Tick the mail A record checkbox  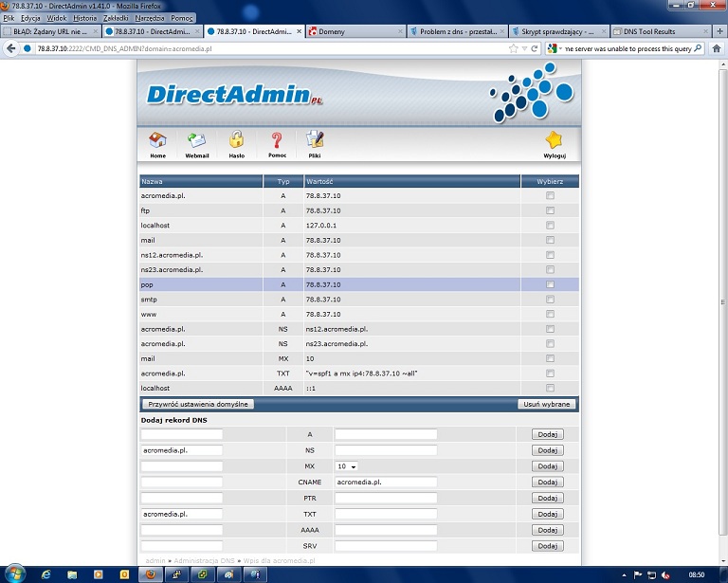pyautogui.click(x=550, y=241)
